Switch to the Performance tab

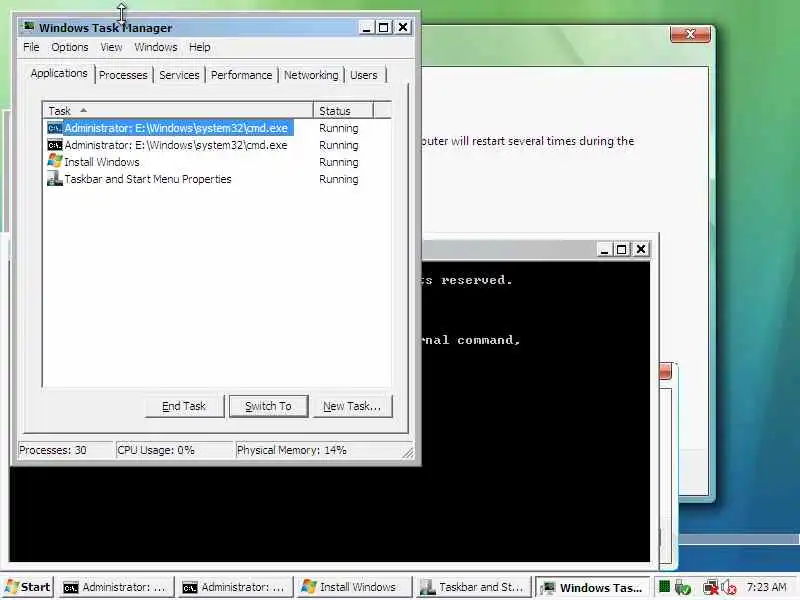pyautogui.click(x=241, y=74)
